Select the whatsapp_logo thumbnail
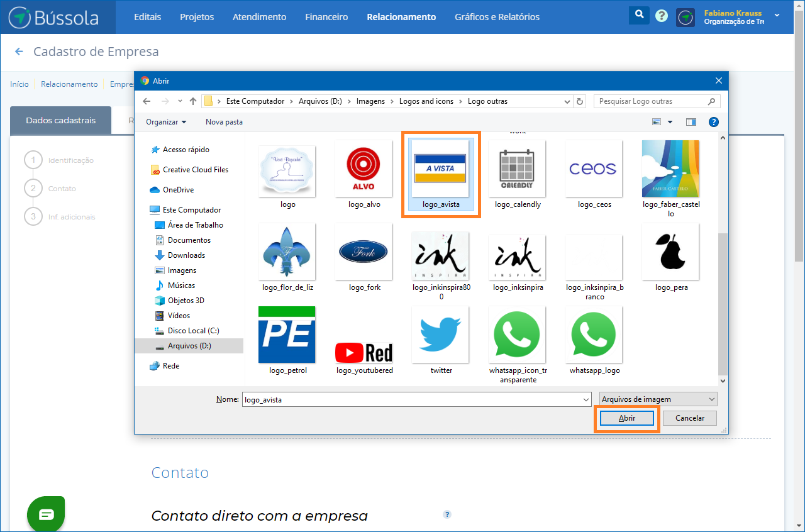 [x=594, y=335]
